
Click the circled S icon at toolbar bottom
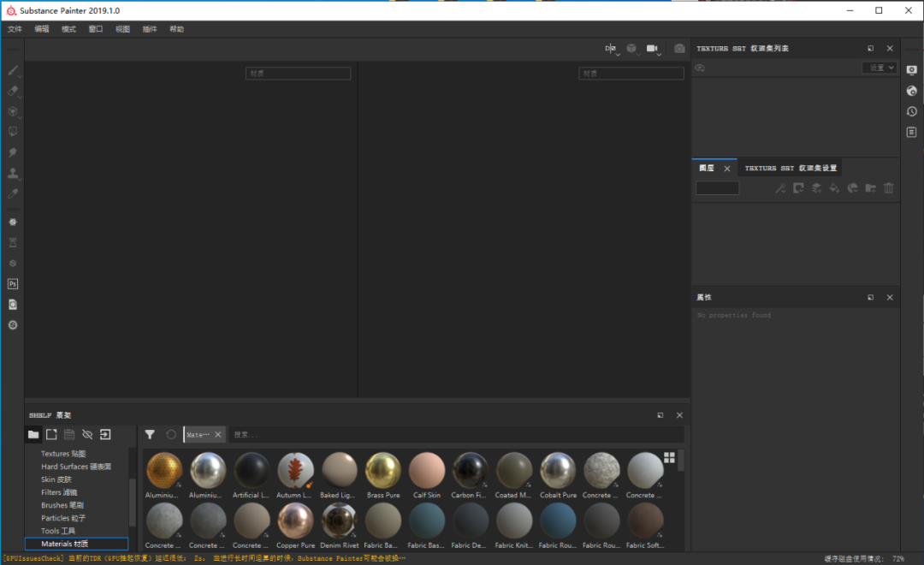pyautogui.click(x=12, y=325)
